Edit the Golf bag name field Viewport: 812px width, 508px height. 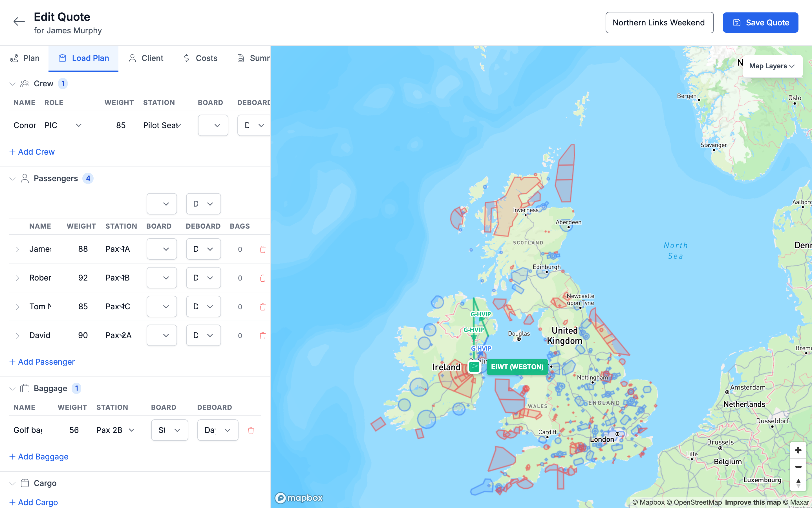(28, 430)
